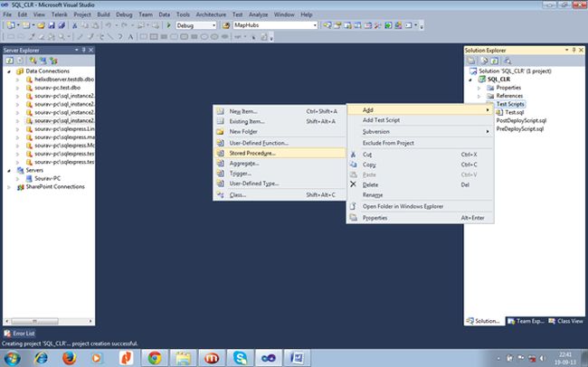Expand the Properties folder node
Viewport: 588px width, 367px height.
point(479,88)
